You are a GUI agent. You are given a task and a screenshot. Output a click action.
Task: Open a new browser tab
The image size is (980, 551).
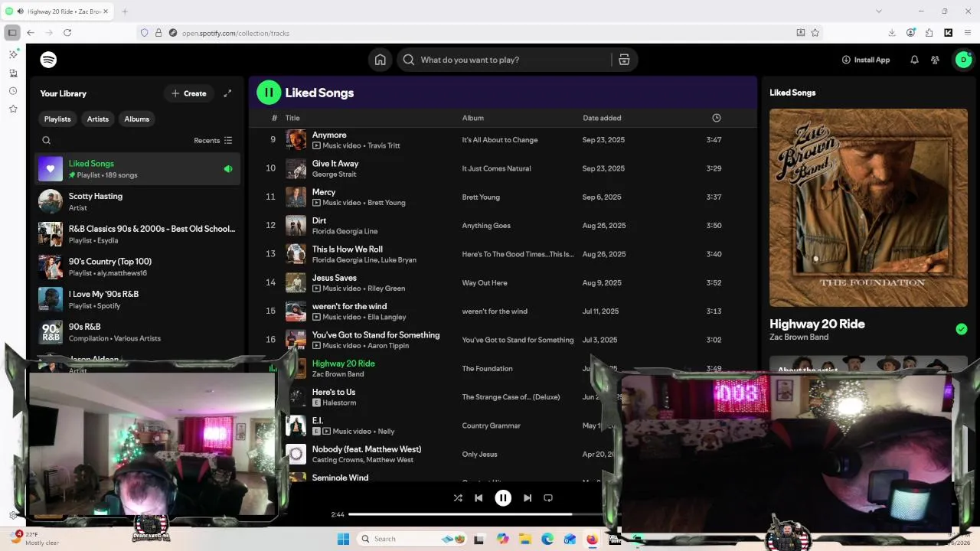125,11
